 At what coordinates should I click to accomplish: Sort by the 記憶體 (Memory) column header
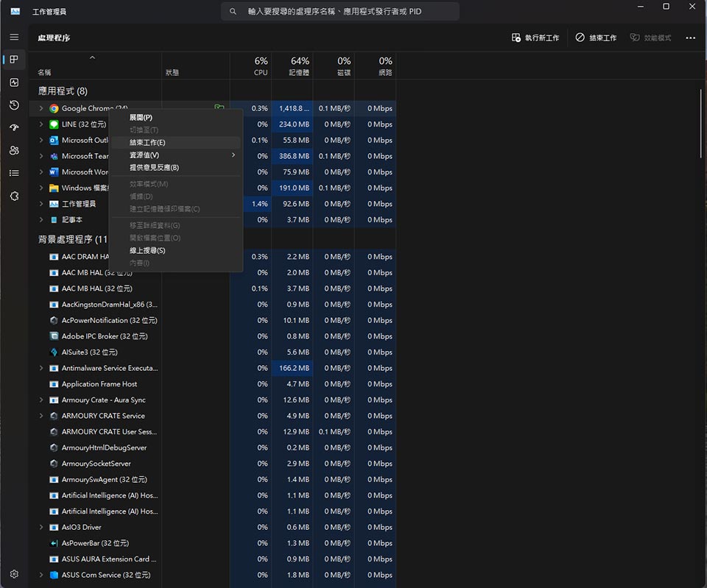click(x=292, y=65)
